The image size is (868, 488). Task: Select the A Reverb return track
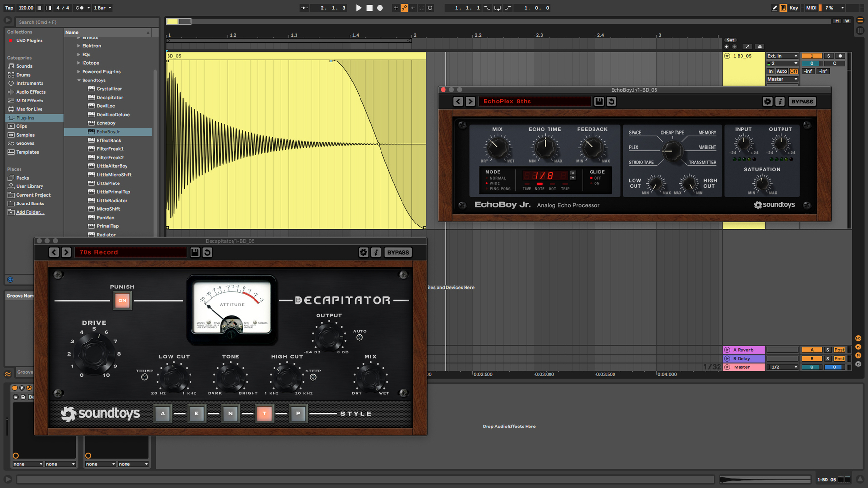point(743,350)
